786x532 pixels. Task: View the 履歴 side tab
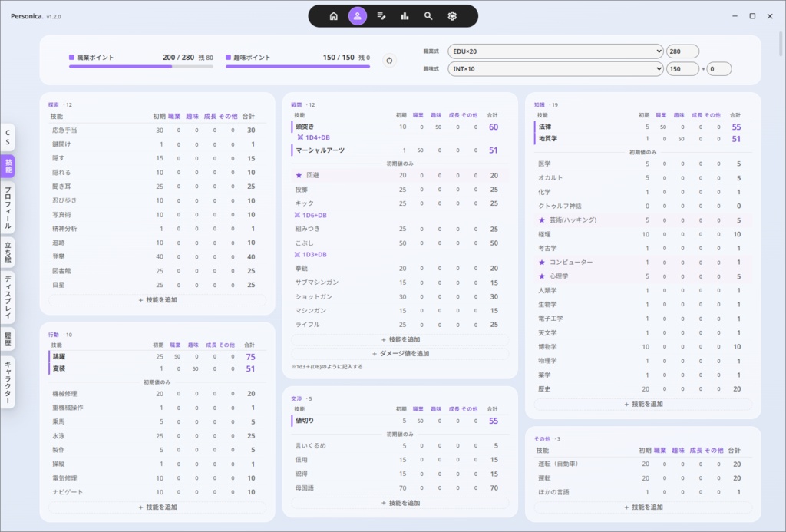(x=8, y=339)
